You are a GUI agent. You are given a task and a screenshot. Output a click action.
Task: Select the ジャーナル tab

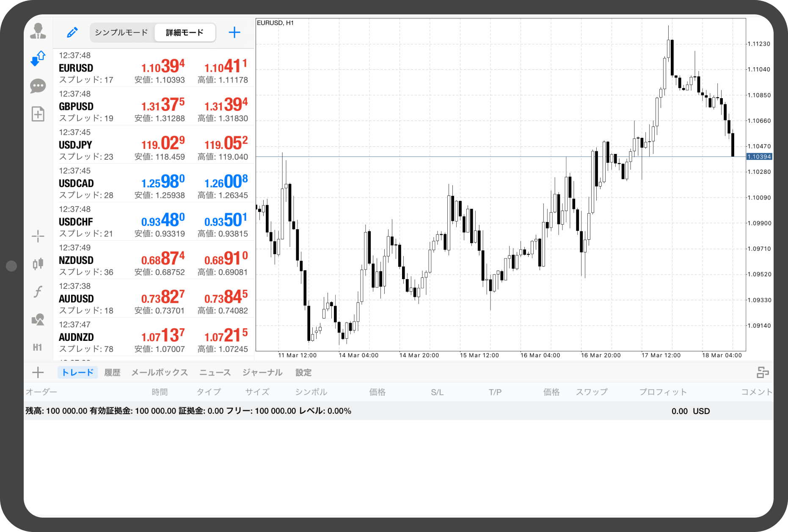tap(262, 373)
